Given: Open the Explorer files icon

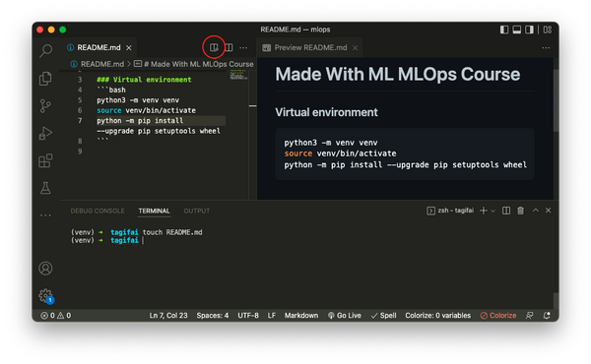Looking at the screenshot, I should (45, 79).
